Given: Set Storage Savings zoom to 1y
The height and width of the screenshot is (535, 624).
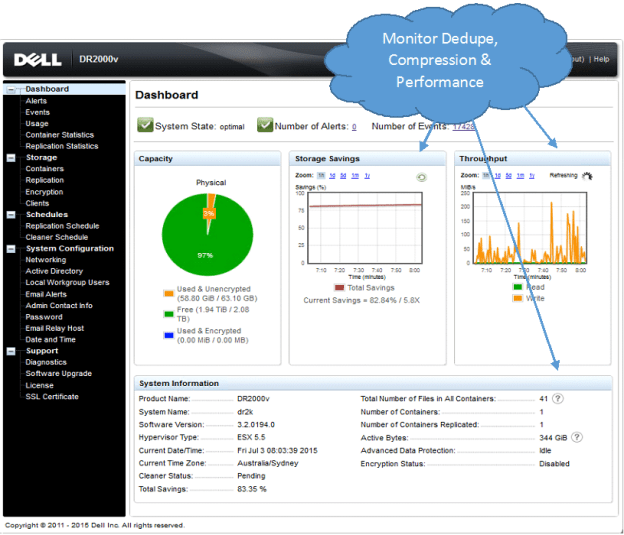Looking at the screenshot, I should pos(367,176).
